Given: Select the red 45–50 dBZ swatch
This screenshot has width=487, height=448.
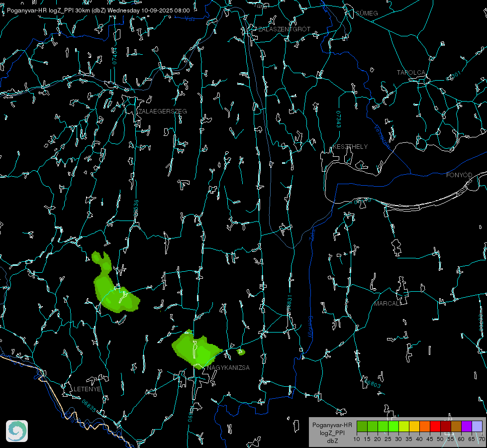Looking at the screenshot, I should coord(435,427).
